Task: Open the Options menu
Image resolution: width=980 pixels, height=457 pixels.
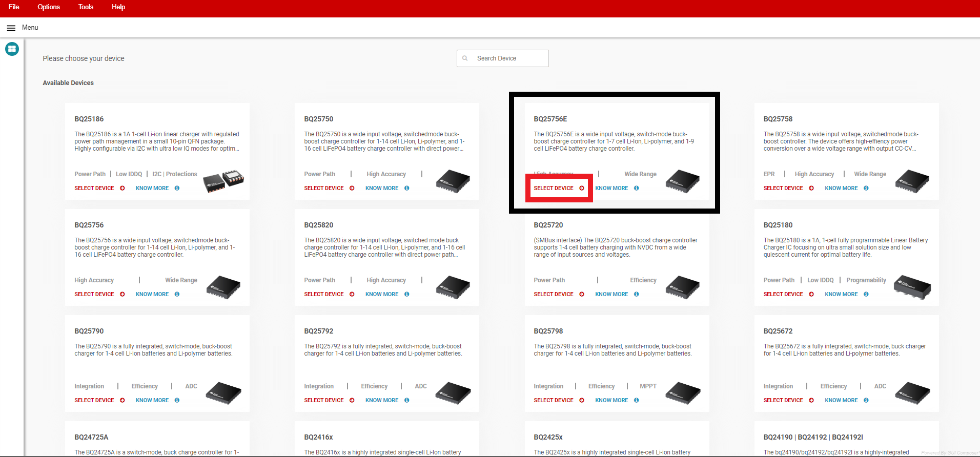Action: [49, 7]
